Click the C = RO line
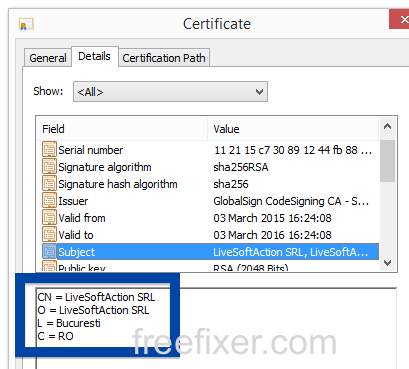Image resolution: width=409 pixels, height=369 pixels. pyautogui.click(x=55, y=336)
